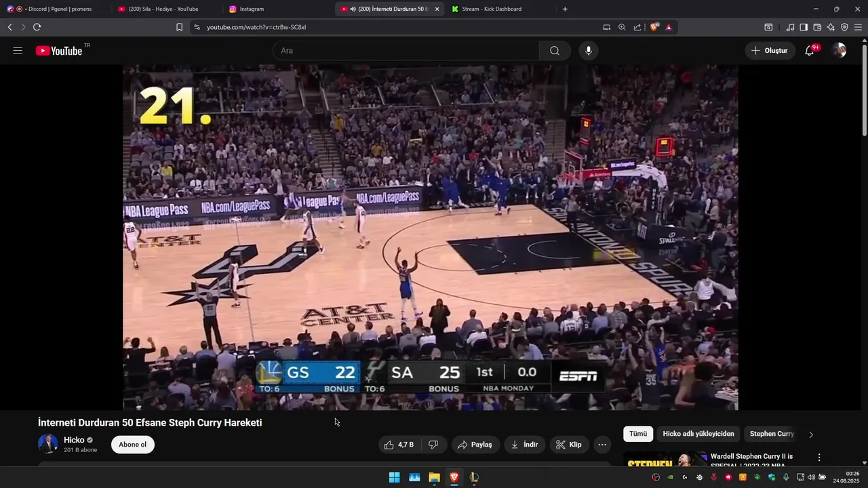The image size is (868, 488).
Task: Click the Klip button
Action: (x=570, y=445)
